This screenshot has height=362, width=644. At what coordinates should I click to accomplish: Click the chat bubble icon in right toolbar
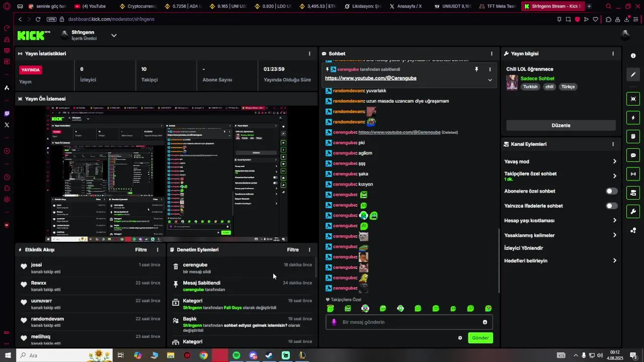click(x=633, y=155)
